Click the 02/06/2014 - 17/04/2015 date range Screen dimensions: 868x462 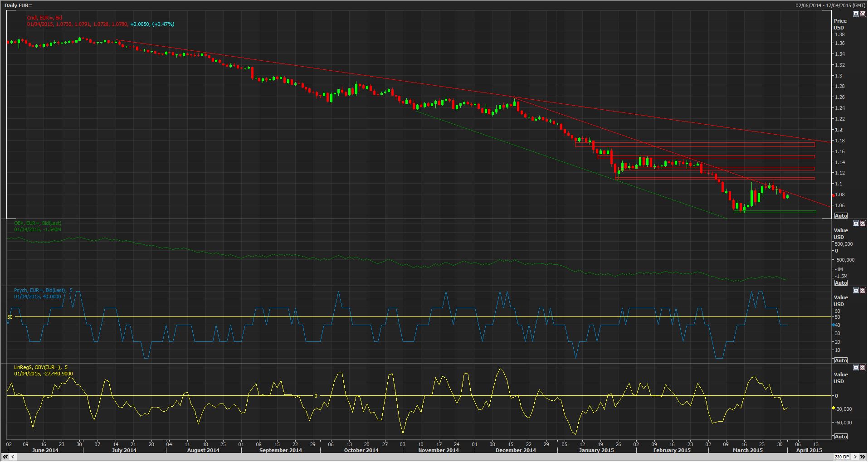coord(830,5)
